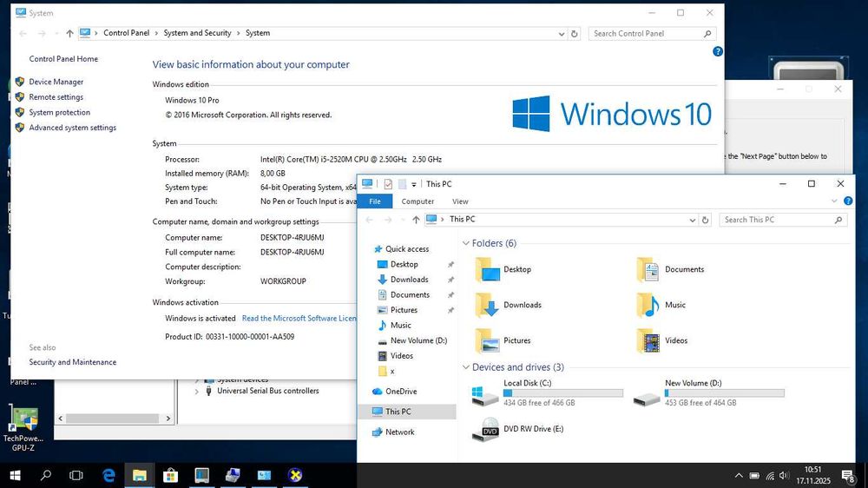This screenshot has width=868, height=488.
Task: Click the This PC help icon
Action: pos(847,201)
